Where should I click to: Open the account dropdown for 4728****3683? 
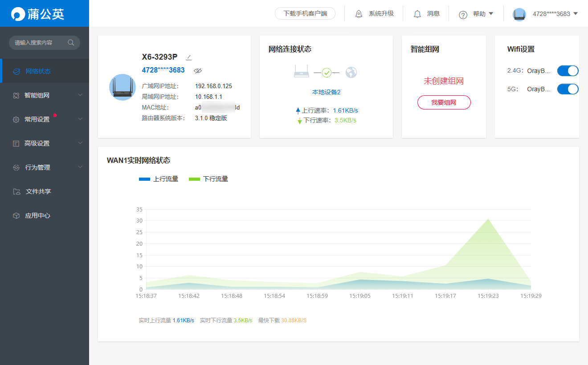click(x=554, y=14)
